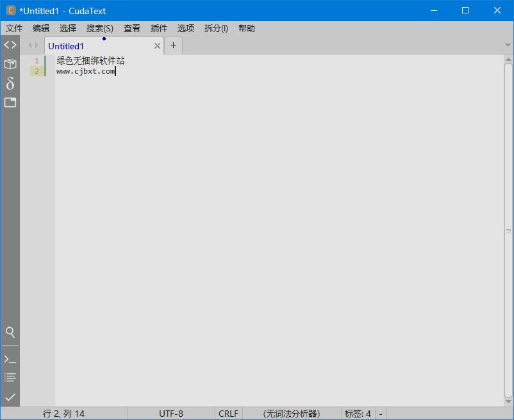The width and height of the screenshot is (514, 420).
Task: Click the dash status bar field
Action: pos(381,414)
